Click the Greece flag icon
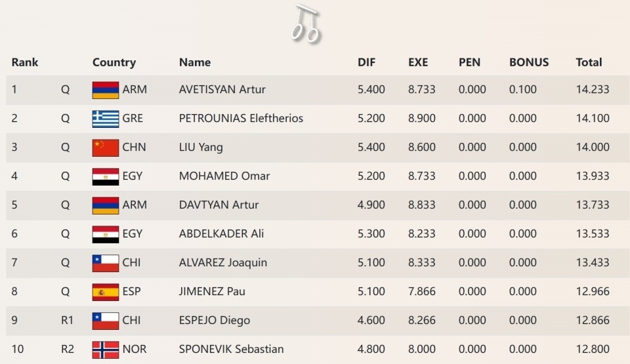630x364 pixels. 106,119
